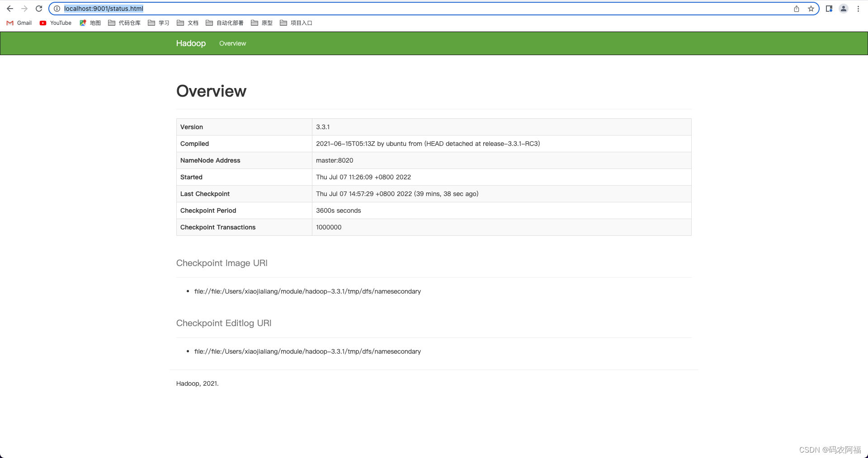868x458 pixels.
Task: Click the Checkpoint Transactions row label
Action: 218,227
